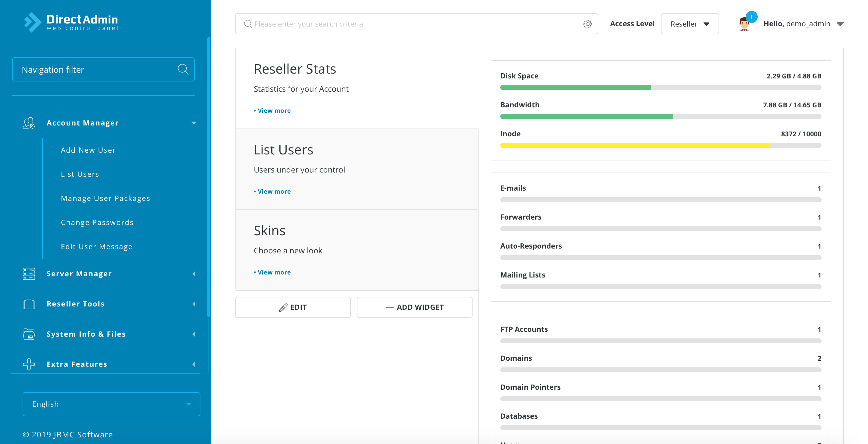Expand the Server Manager section arrow

194,274
